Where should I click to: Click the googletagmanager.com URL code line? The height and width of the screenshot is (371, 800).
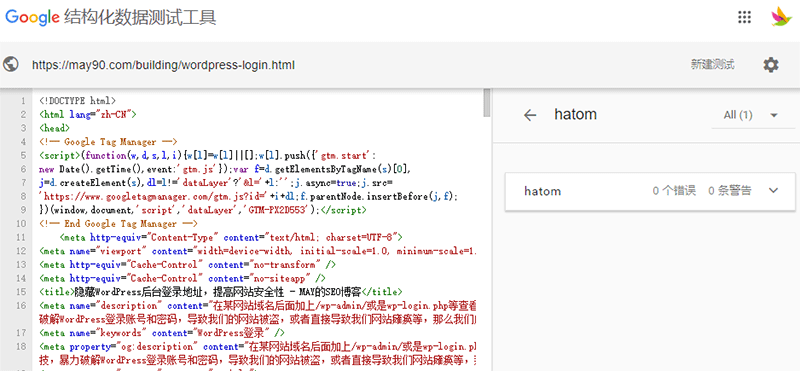tap(248, 196)
